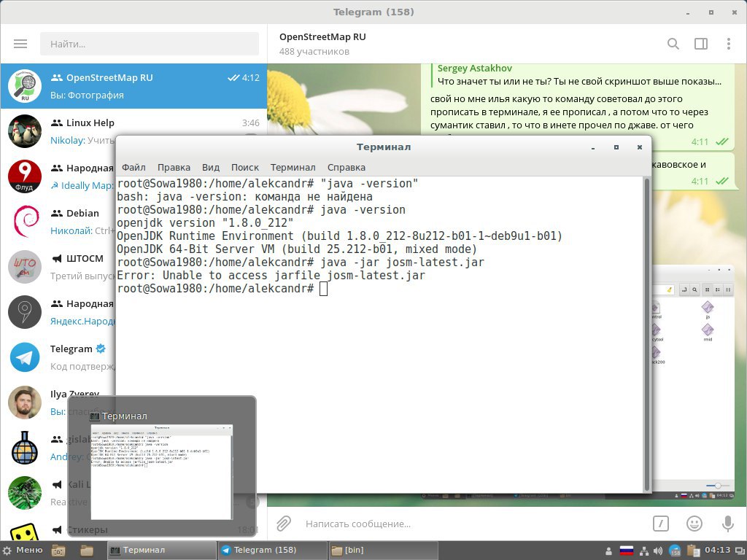Open the chat three-dots options menu
This screenshot has height=560, width=747.
coord(729,44)
